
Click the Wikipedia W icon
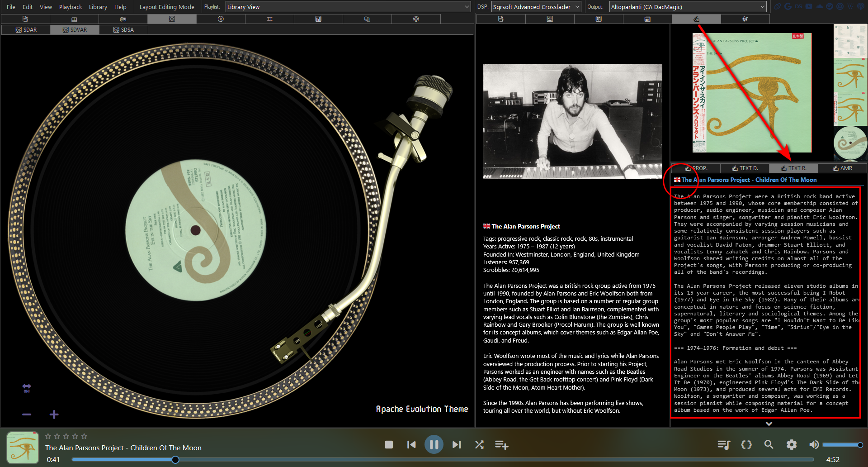850,7
